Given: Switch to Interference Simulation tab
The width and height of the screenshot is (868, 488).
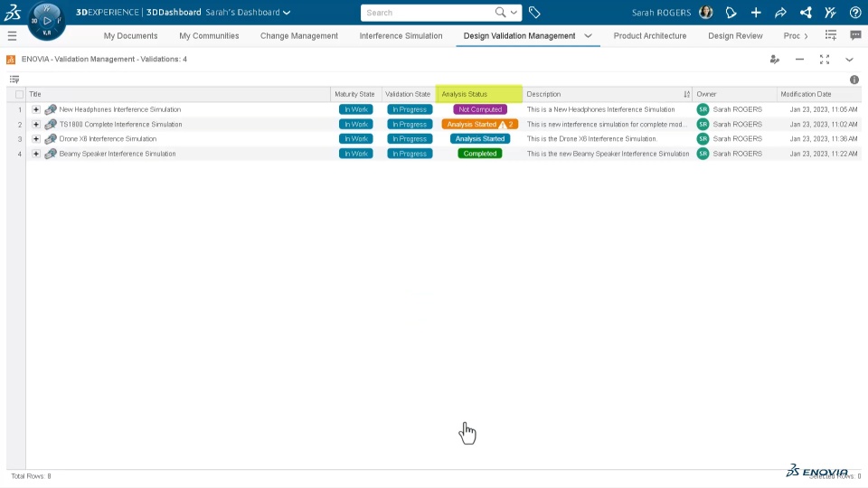Looking at the screenshot, I should (401, 36).
